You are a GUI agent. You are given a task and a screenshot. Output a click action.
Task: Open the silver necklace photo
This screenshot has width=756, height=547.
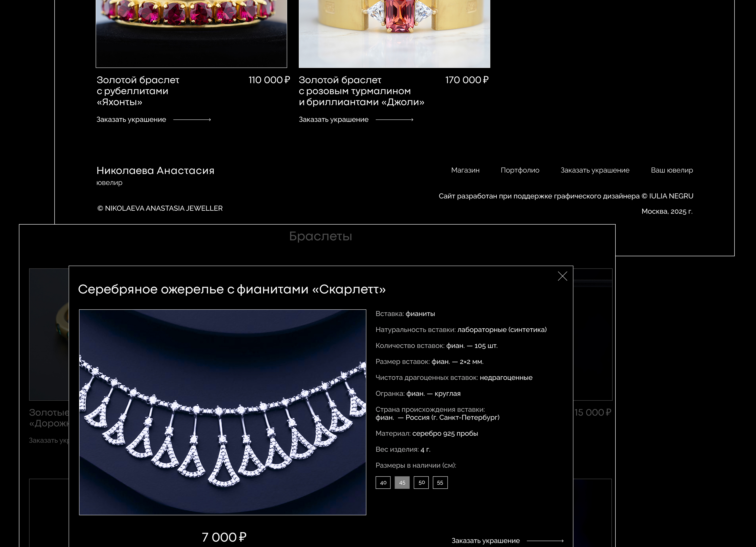[222, 412]
